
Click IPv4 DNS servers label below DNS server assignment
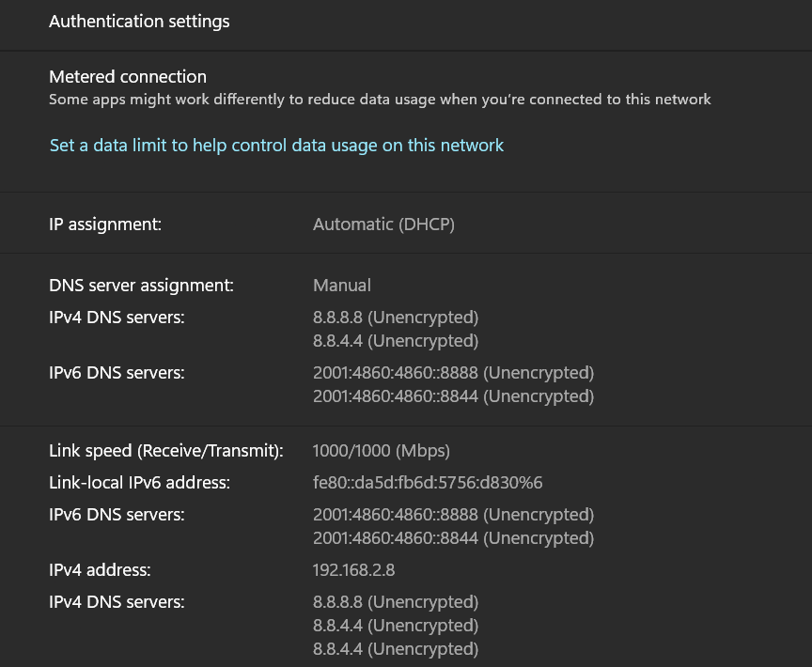[x=117, y=318]
